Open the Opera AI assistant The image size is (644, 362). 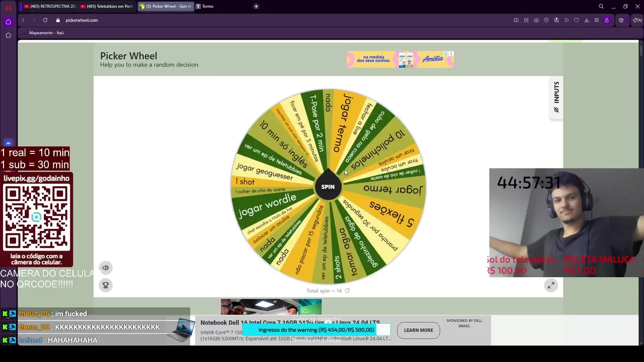tap(637, 20)
